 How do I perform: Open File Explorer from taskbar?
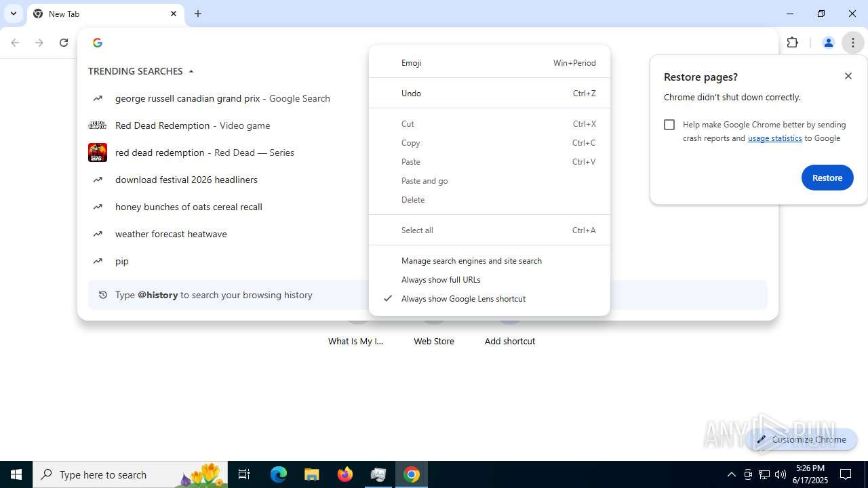(312, 474)
